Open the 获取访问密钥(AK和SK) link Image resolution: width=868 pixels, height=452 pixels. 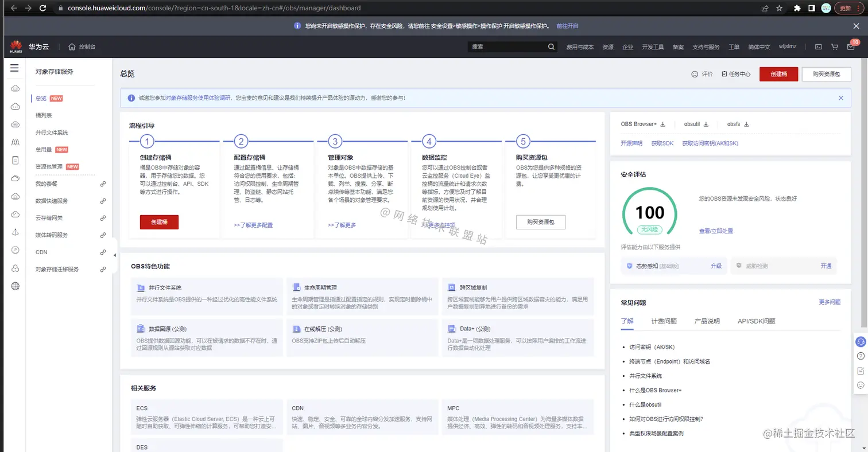(710, 143)
